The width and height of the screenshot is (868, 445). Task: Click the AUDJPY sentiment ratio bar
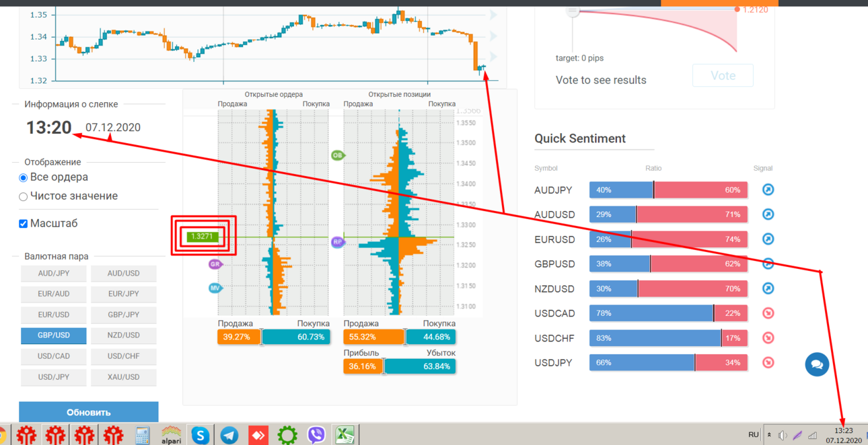click(x=669, y=190)
